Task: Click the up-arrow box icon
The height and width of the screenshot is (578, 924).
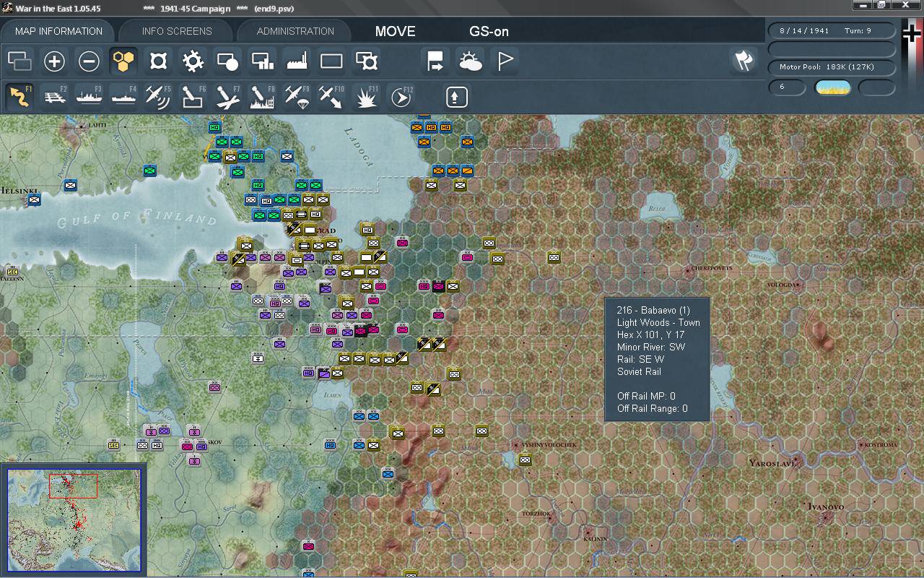Action: (x=456, y=97)
